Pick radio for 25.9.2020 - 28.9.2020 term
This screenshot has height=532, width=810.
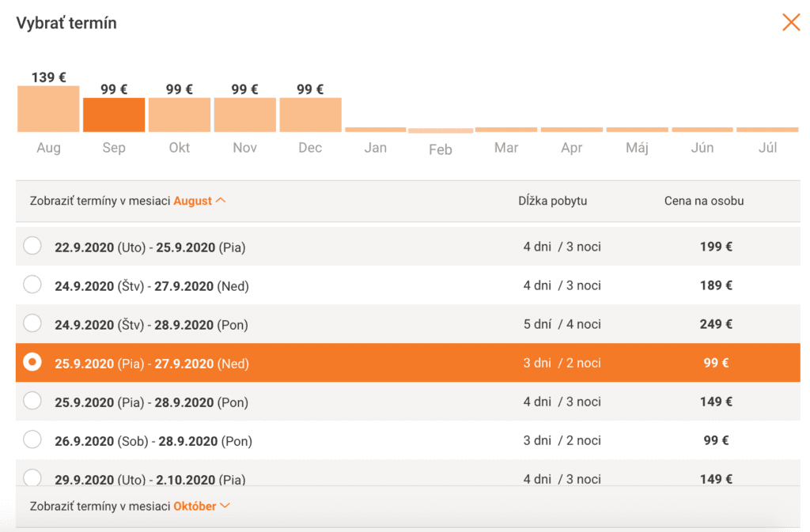point(32,401)
